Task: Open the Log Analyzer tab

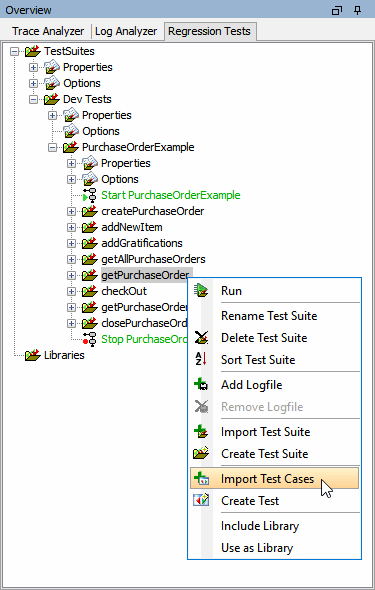Action: 126,31
